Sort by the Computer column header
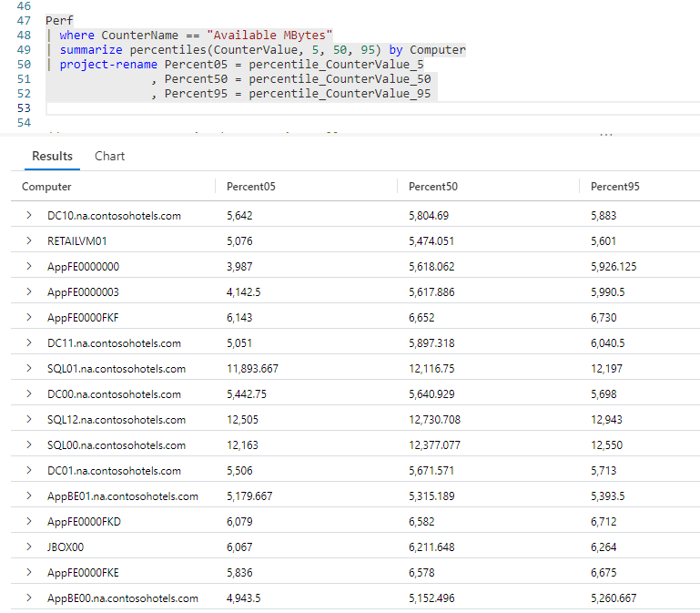The height and width of the screenshot is (613, 700). click(47, 187)
